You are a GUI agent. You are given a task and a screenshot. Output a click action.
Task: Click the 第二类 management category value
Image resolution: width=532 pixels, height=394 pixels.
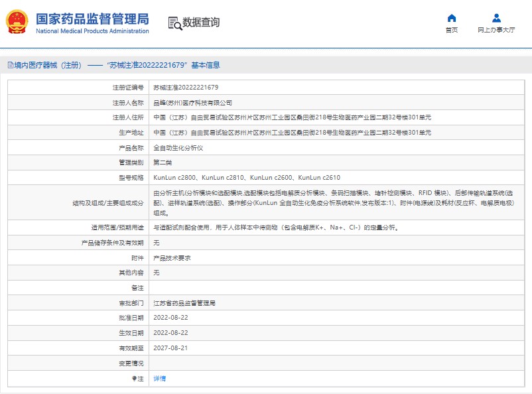(163, 163)
